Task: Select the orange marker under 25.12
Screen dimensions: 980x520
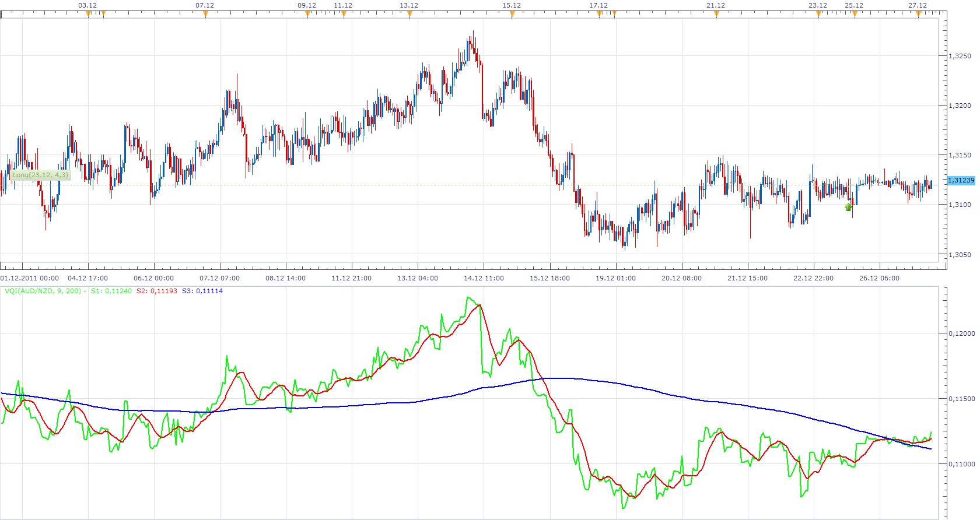Action: click(x=855, y=14)
